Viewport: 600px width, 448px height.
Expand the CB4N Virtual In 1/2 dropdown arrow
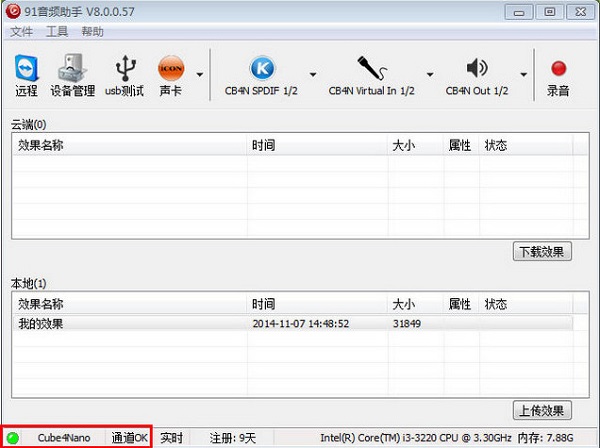tap(430, 75)
